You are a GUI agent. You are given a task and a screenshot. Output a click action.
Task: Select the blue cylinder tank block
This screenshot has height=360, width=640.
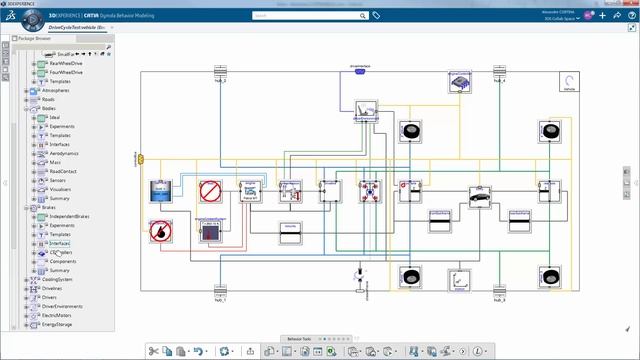160,191
